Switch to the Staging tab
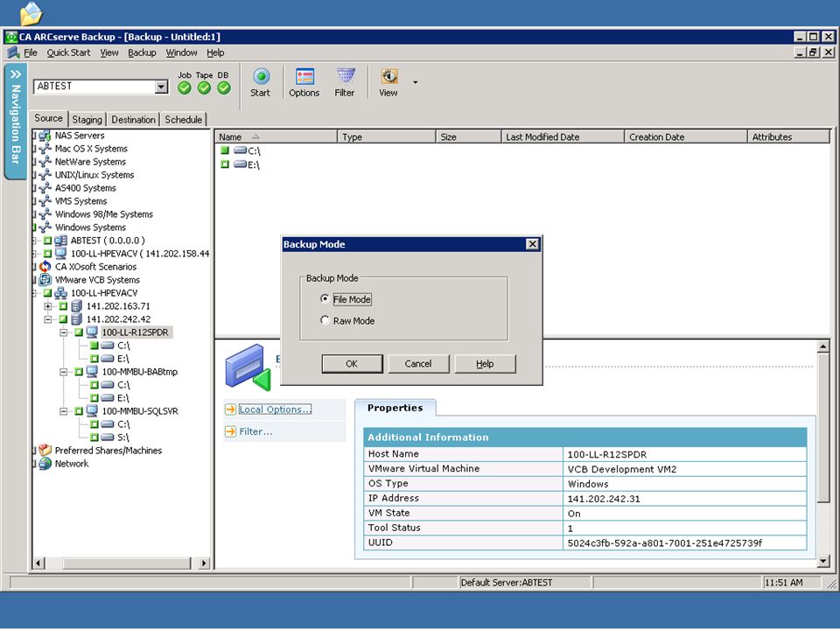This screenshot has height=630, width=840. tap(87, 120)
